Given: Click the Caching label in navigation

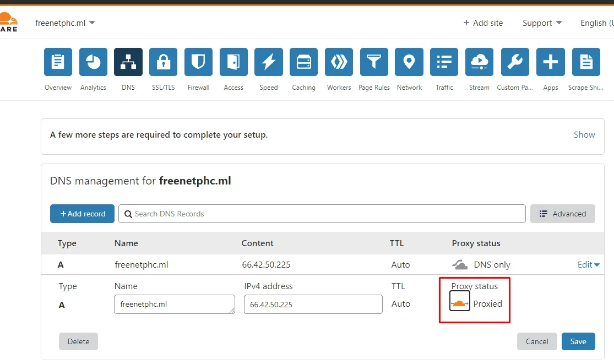Looking at the screenshot, I should (x=304, y=88).
